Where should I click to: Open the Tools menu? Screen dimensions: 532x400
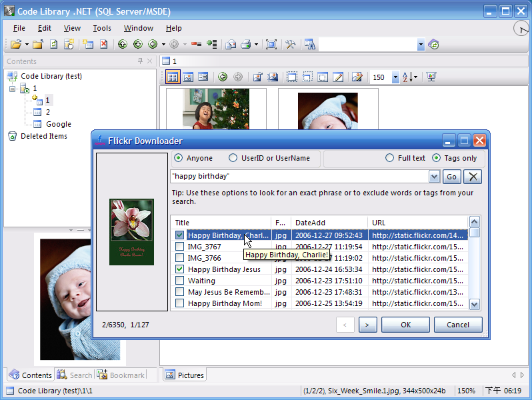pyautogui.click(x=102, y=28)
